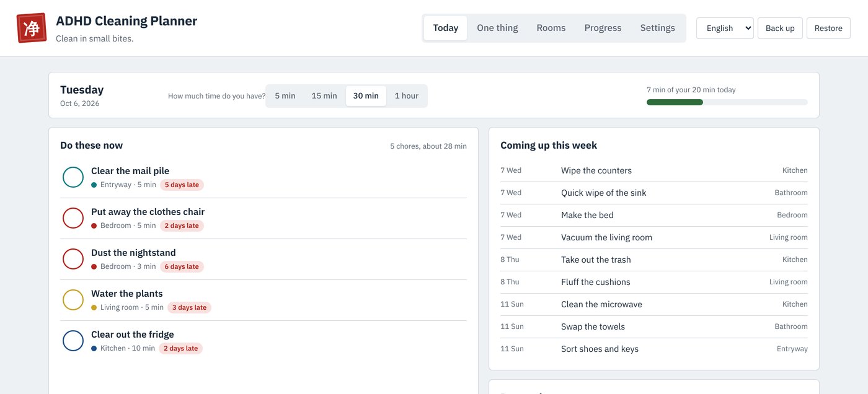Click the Dust the nightstand title
The height and width of the screenshot is (394, 868).
133,253
